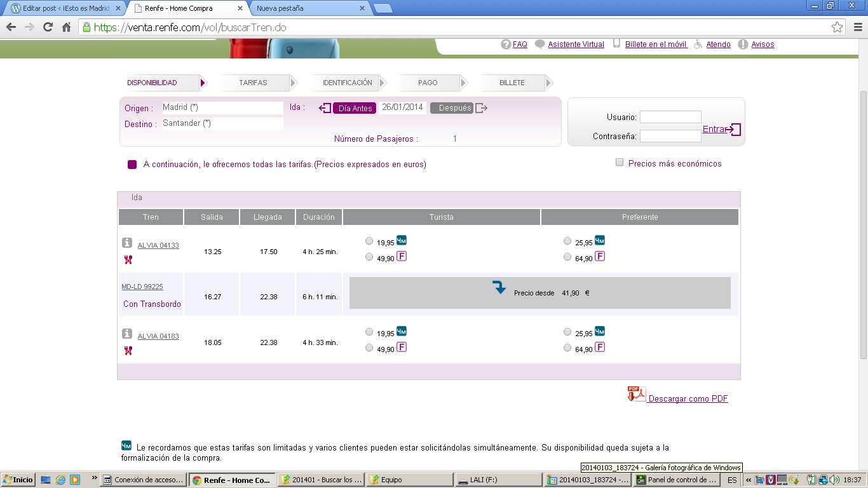Click the Avisos alert icon
This screenshot has height=488, width=868.
coord(743,44)
